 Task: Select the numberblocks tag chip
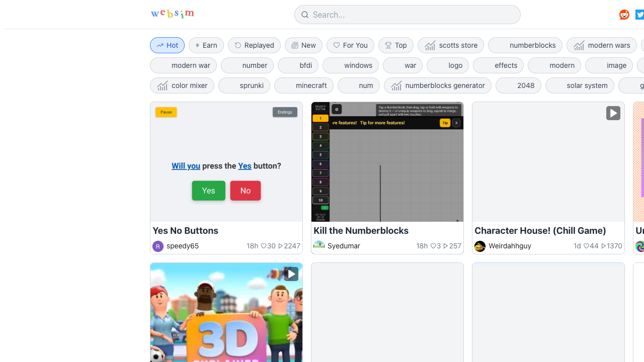[x=525, y=45]
